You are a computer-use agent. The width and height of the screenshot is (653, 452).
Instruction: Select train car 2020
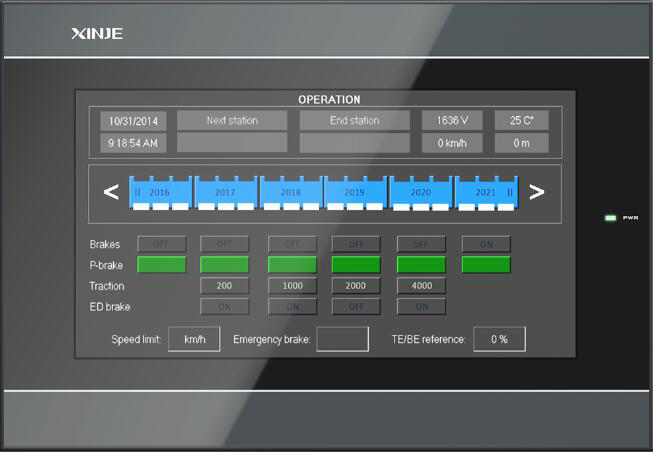coord(420,191)
